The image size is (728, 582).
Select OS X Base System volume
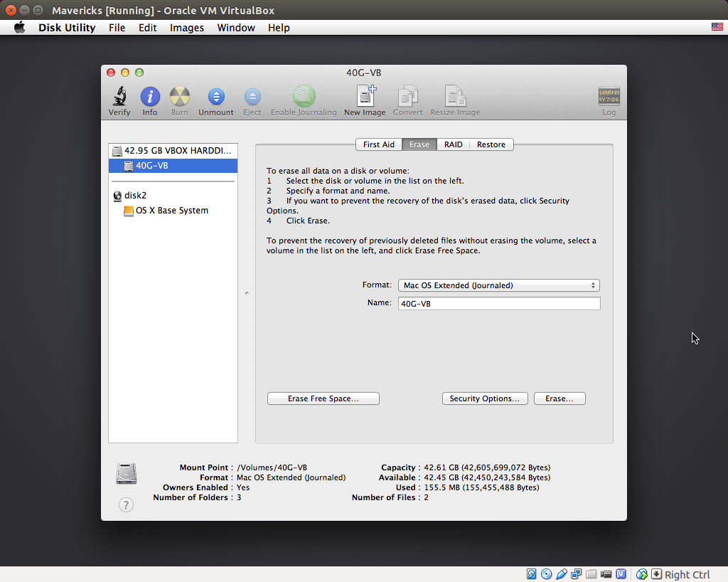pyautogui.click(x=173, y=211)
